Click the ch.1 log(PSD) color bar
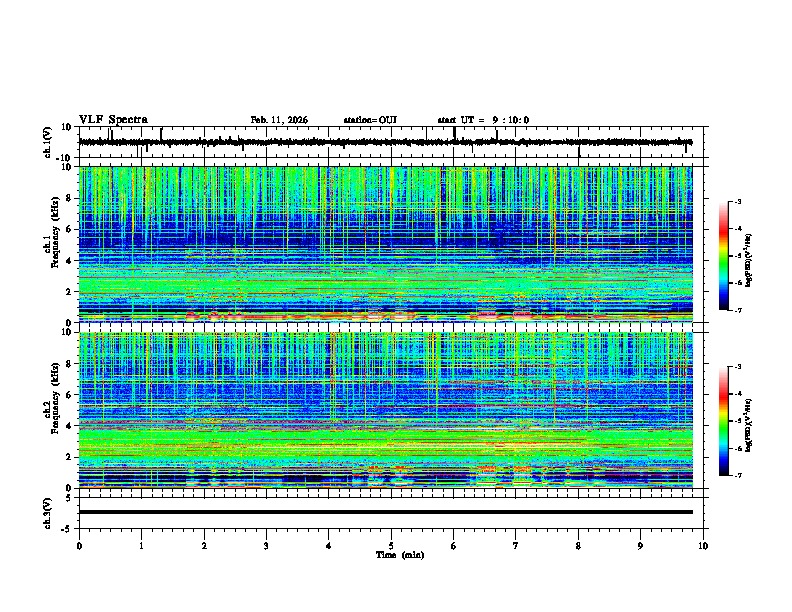792x612 pixels. pos(724,256)
